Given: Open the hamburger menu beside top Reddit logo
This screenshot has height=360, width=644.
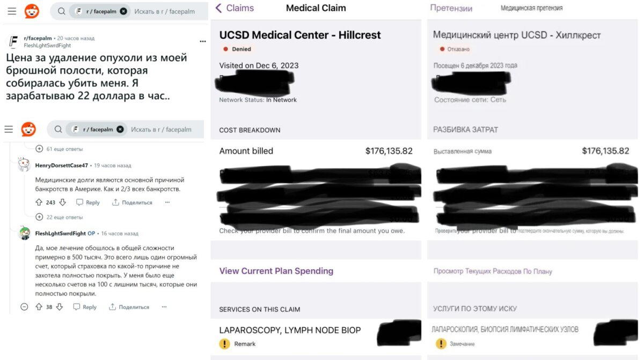Looking at the screenshot, I should tap(12, 11).
